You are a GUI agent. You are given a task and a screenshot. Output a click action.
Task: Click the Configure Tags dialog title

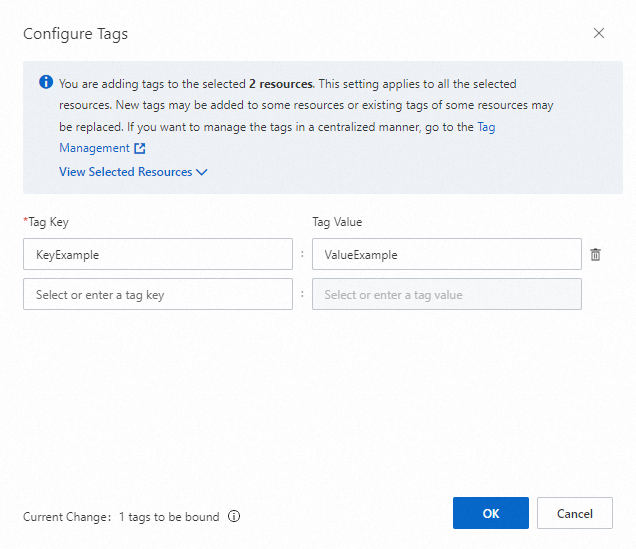tap(76, 33)
